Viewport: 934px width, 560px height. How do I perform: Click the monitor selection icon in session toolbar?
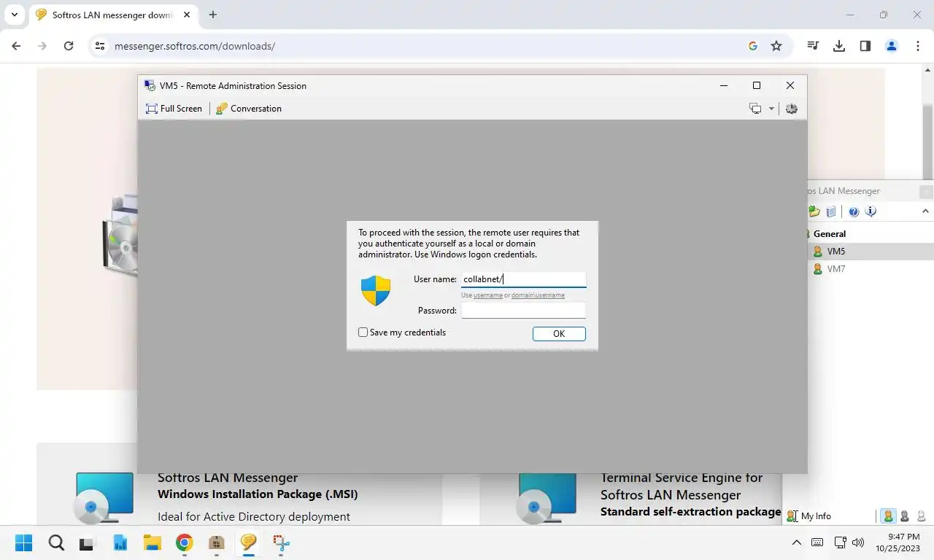(755, 109)
